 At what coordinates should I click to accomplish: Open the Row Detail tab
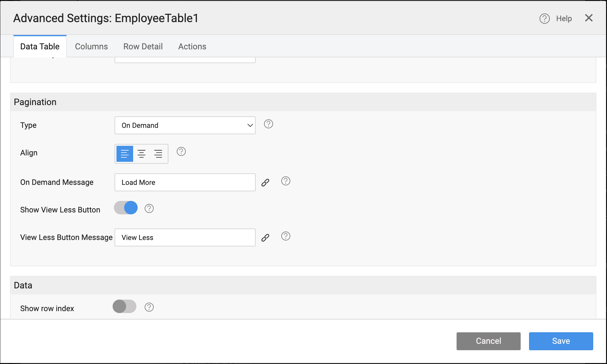click(x=143, y=46)
